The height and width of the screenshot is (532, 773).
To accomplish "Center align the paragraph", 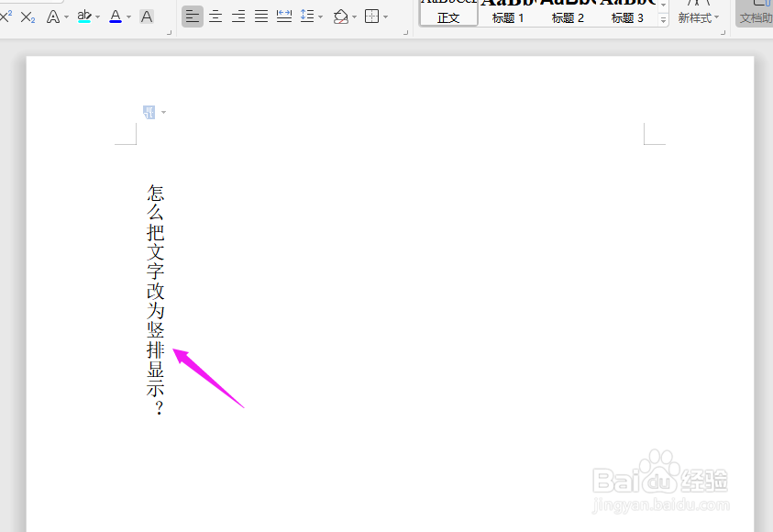I will point(215,16).
